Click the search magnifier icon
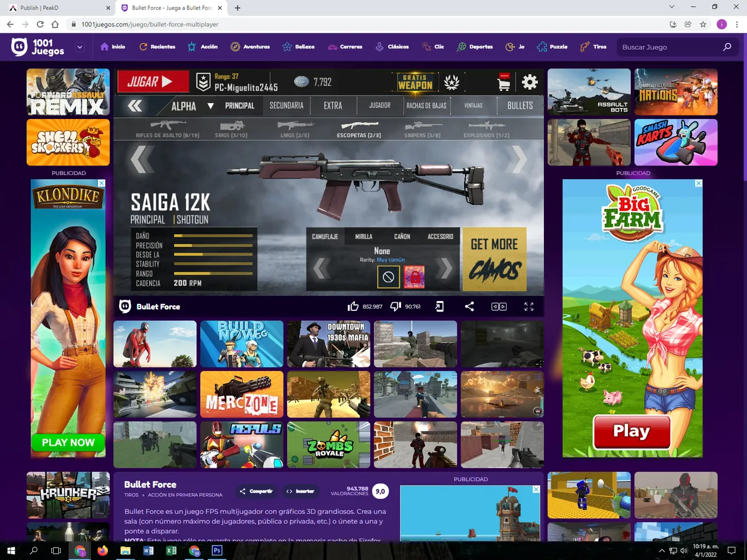The height and width of the screenshot is (560, 747). (x=727, y=47)
